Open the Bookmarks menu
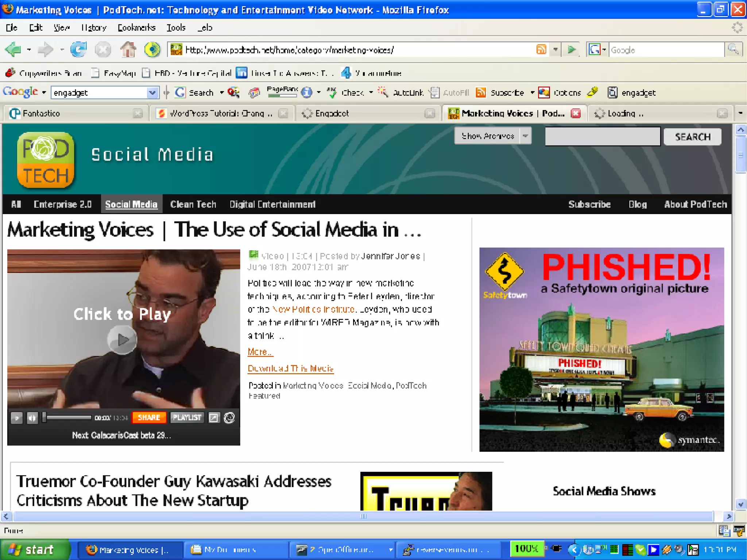This screenshot has width=747, height=560. (136, 28)
